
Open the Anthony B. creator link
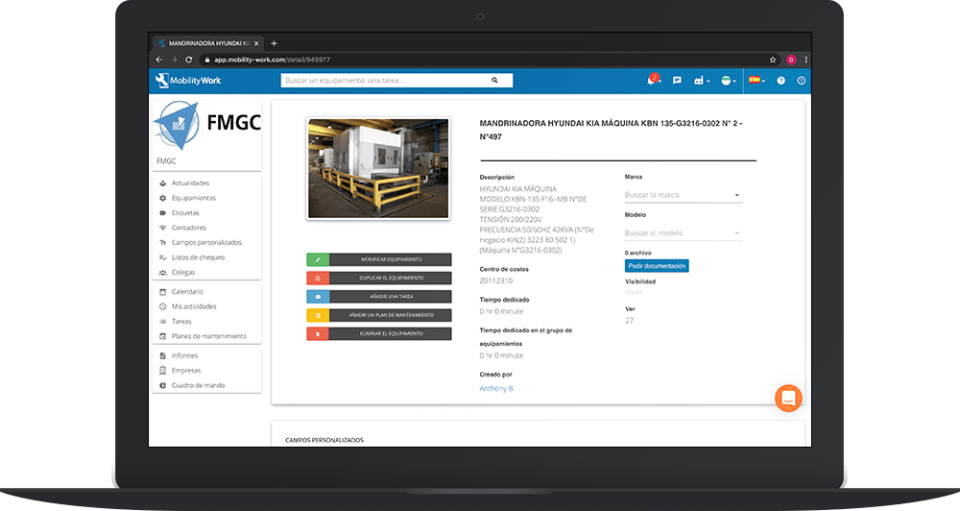coord(497,388)
